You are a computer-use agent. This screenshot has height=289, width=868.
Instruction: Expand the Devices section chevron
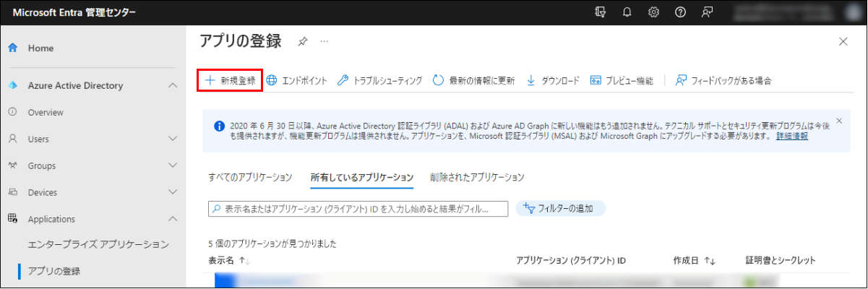pyautogui.click(x=172, y=192)
